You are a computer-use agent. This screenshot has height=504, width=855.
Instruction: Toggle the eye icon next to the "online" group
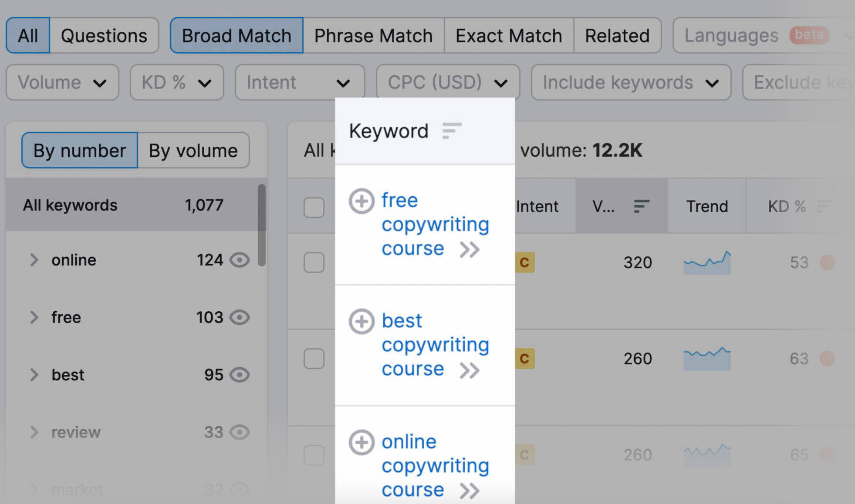pyautogui.click(x=240, y=260)
